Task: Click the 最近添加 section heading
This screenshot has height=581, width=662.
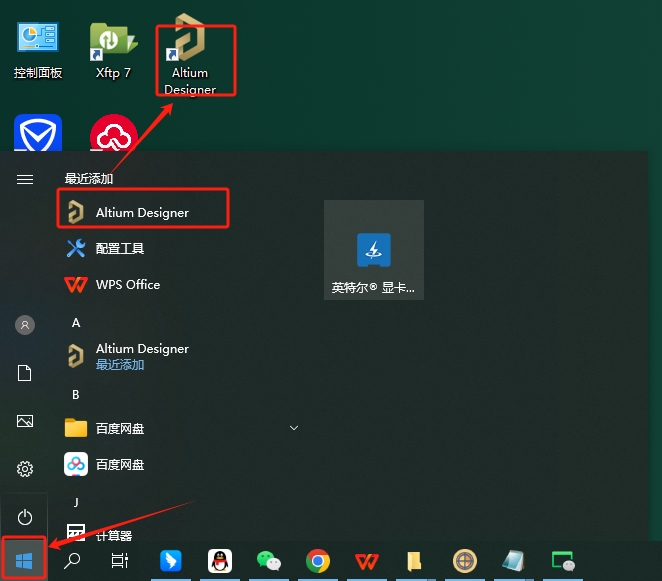Action: [x=89, y=178]
